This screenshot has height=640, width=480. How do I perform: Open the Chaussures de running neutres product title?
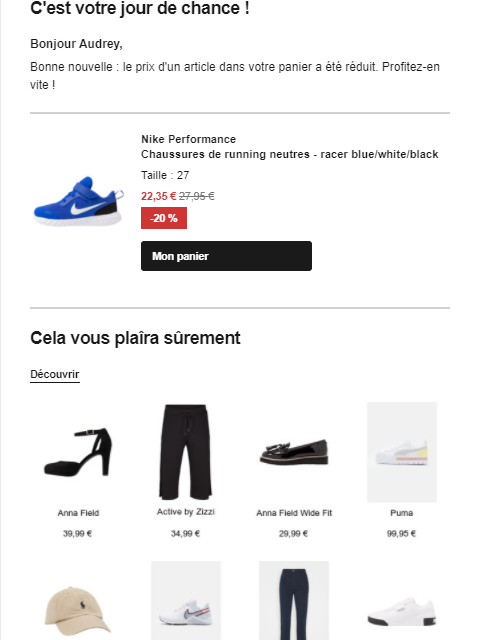(290, 154)
